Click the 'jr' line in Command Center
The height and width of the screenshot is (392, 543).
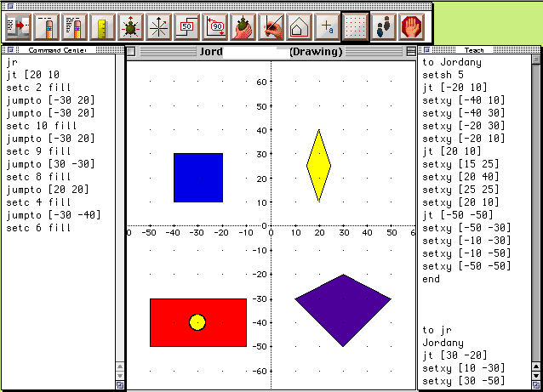[12, 62]
